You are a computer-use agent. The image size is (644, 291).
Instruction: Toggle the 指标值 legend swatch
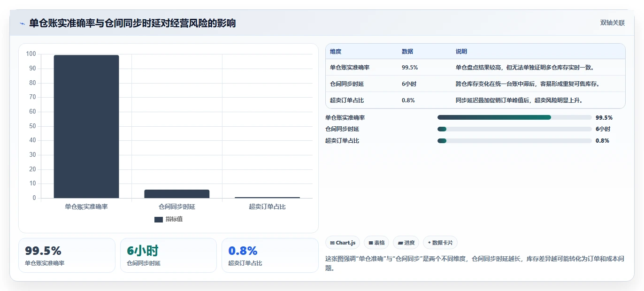(158, 219)
